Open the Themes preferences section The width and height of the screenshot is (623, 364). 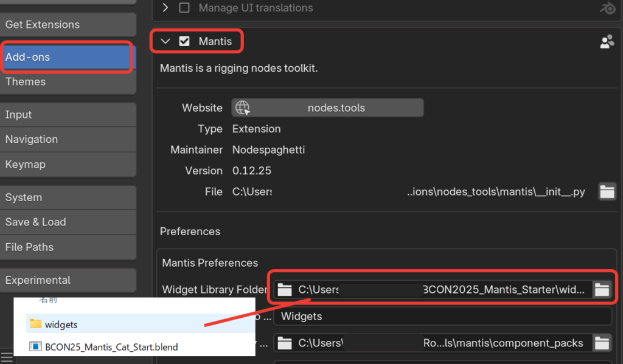point(67,82)
